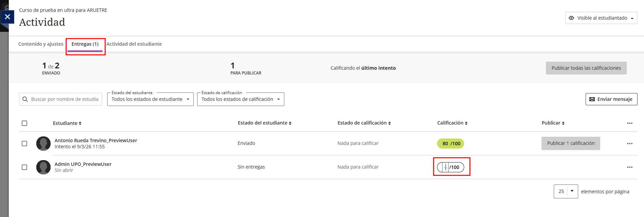This screenshot has height=217, width=644.
Task: Open the Actividad del estudiante tab
Action: pyautogui.click(x=134, y=44)
